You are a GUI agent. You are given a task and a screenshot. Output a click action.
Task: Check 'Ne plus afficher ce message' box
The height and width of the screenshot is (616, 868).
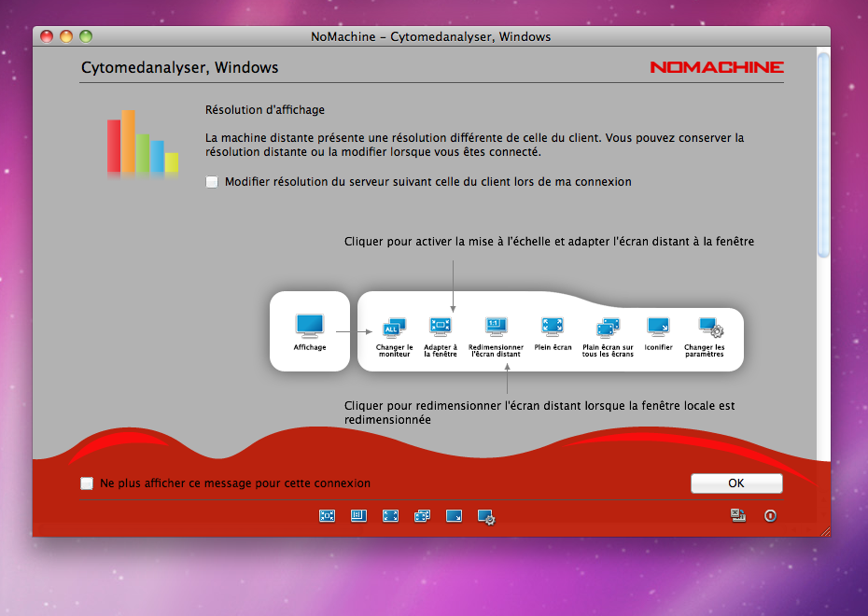point(87,483)
